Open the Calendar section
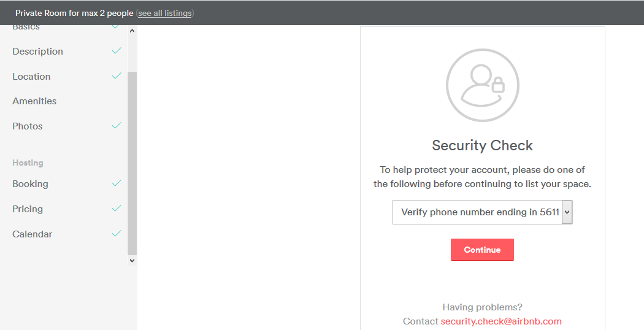The height and width of the screenshot is (330, 644). (x=32, y=234)
